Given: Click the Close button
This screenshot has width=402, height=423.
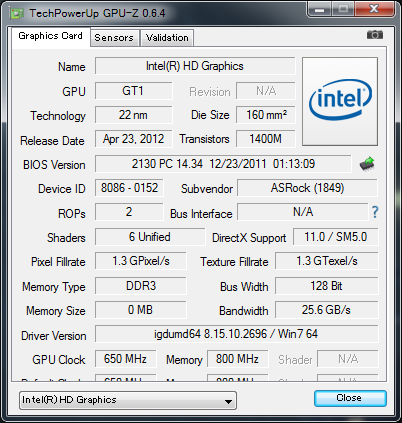Looking at the screenshot, I should point(350,398).
